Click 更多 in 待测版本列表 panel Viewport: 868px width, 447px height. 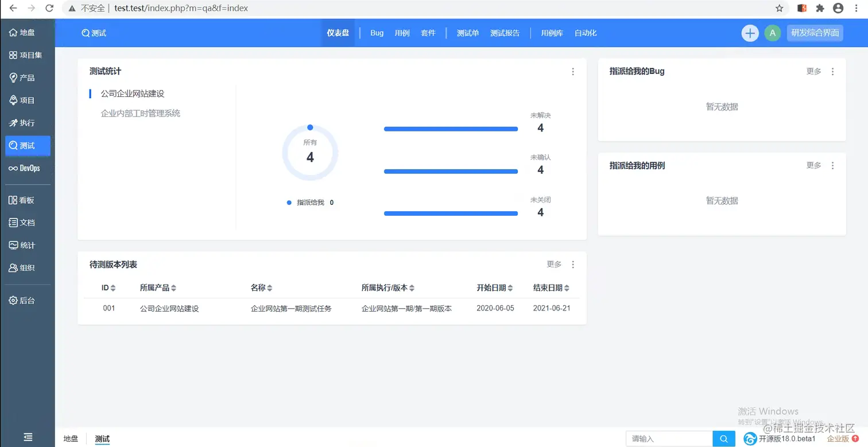point(554,265)
